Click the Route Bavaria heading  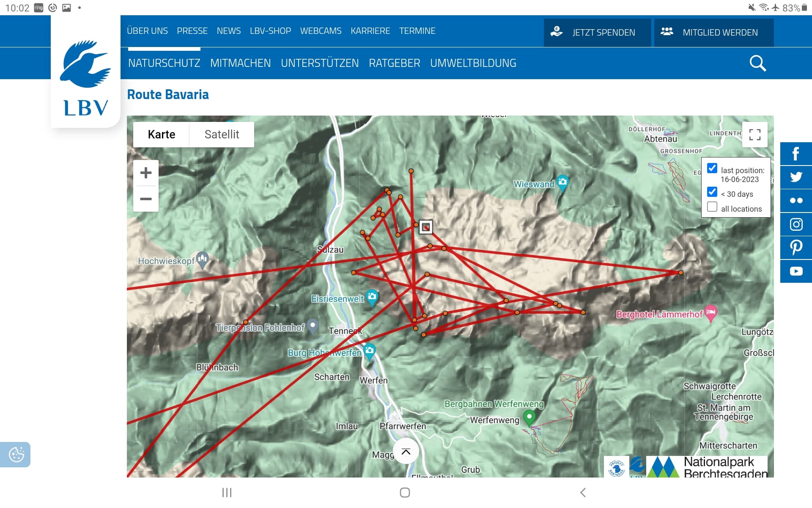[168, 94]
